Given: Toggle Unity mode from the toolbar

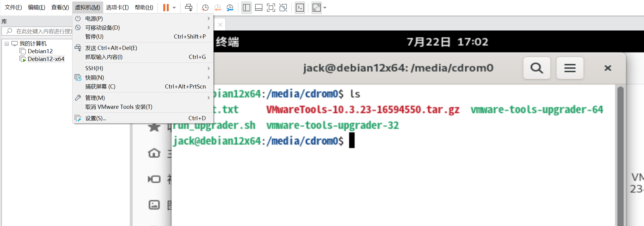Looking at the screenshot, I should point(283,7).
